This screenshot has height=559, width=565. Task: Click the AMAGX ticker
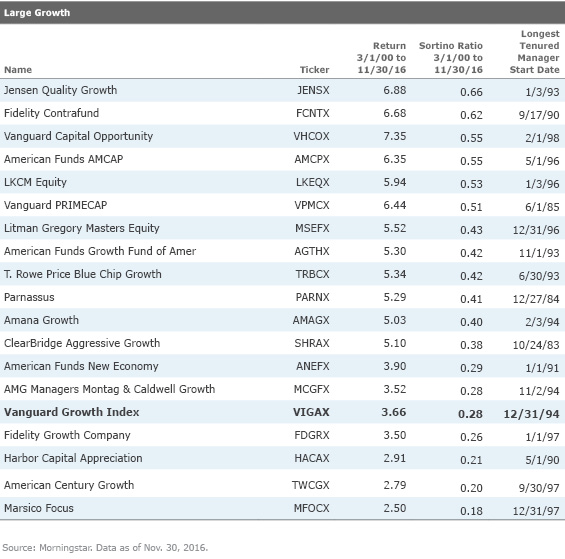pos(311,320)
